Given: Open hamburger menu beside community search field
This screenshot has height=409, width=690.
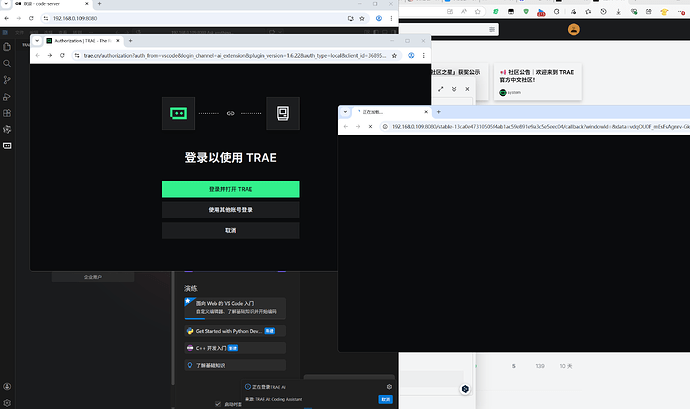Looking at the screenshot, I should (x=492, y=29).
